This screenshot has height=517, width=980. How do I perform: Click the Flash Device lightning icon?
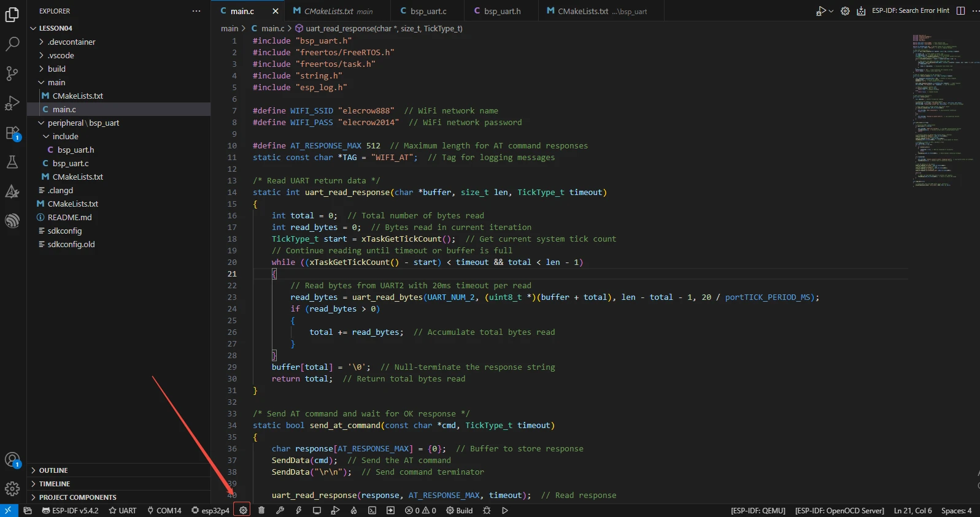[x=298, y=510]
